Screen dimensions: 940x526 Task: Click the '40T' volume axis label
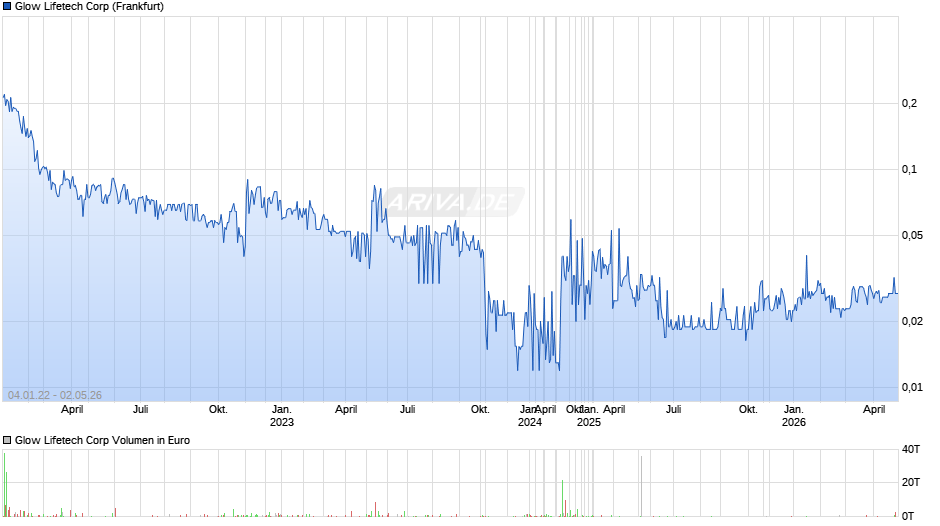pyautogui.click(x=911, y=449)
